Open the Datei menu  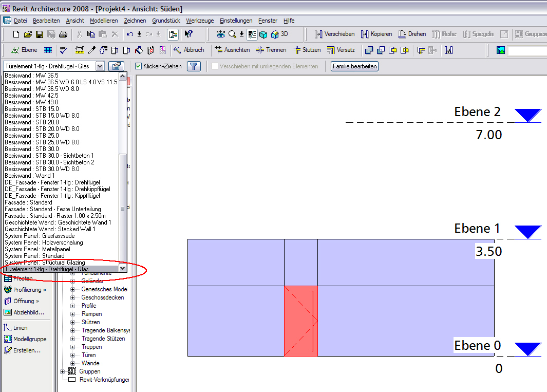click(20, 21)
